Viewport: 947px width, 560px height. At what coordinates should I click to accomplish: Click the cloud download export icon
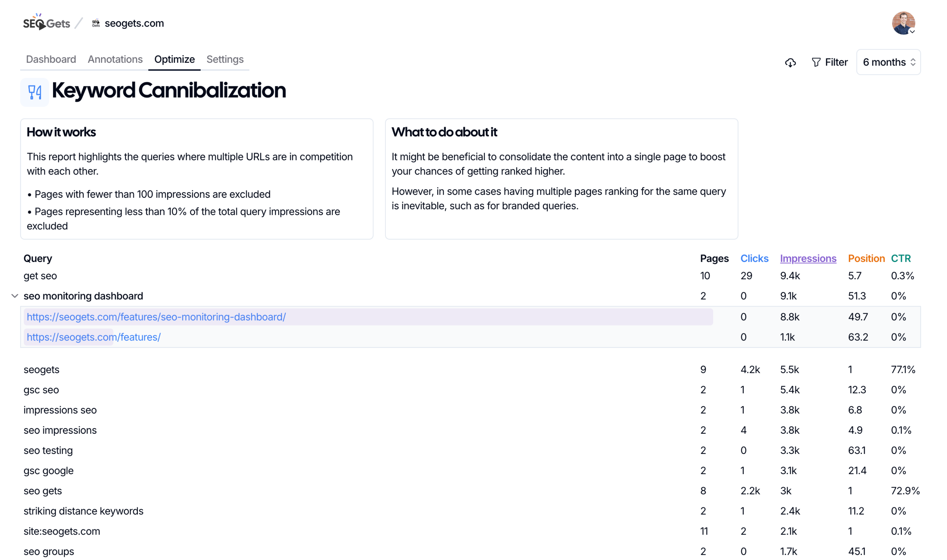click(790, 62)
